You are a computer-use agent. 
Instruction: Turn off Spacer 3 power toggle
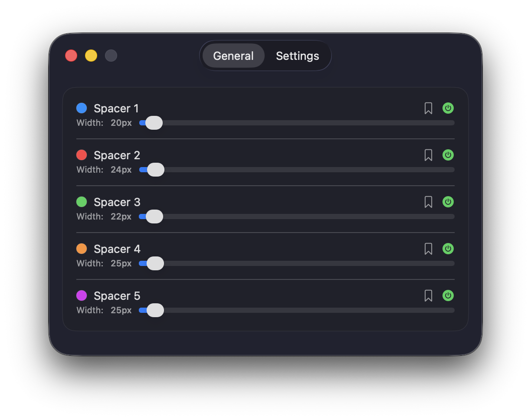448,202
